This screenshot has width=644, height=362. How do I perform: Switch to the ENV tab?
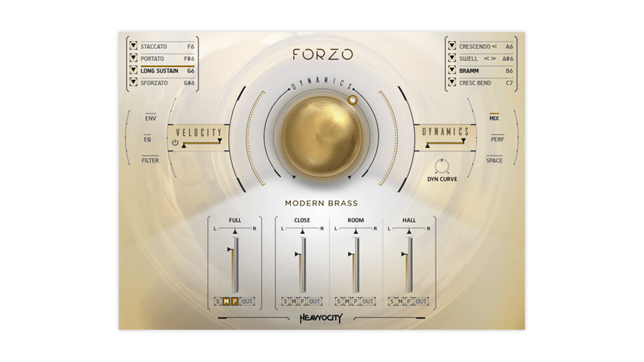click(151, 118)
